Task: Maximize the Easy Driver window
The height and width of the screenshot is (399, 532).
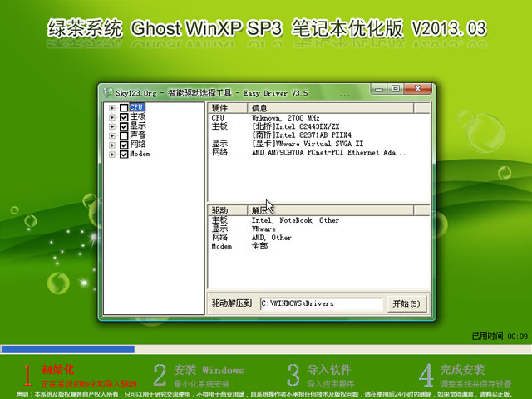Action: click(x=396, y=89)
